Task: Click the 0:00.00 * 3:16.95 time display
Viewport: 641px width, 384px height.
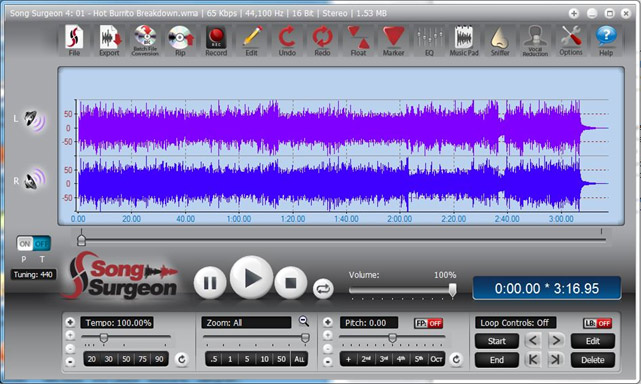Action: (547, 289)
